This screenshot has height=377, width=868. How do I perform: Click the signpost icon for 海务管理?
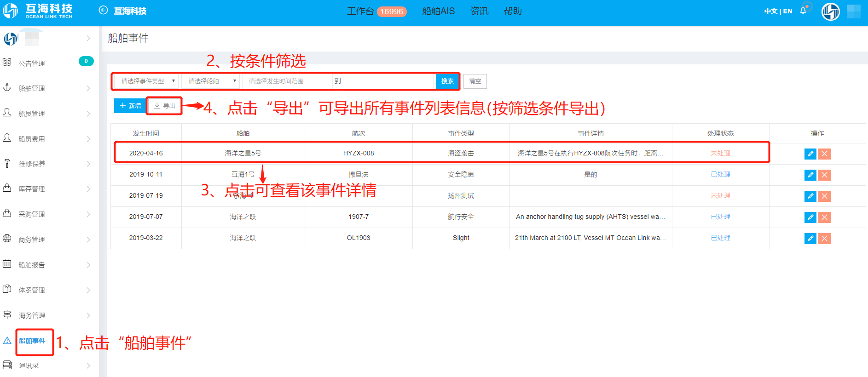[7, 314]
